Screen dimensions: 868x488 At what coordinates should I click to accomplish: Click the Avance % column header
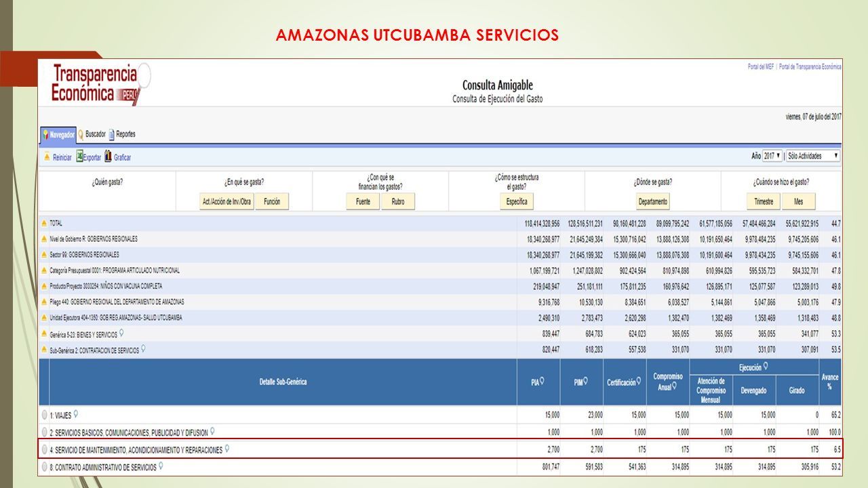pyautogui.click(x=830, y=382)
